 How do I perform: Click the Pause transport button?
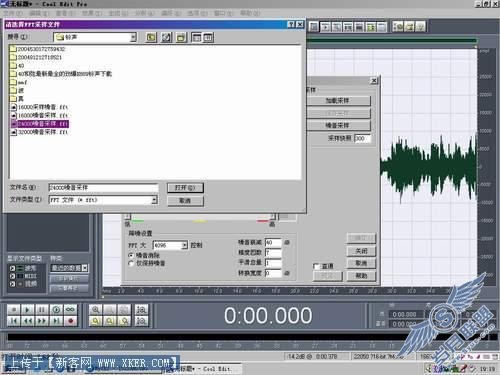[42, 310]
